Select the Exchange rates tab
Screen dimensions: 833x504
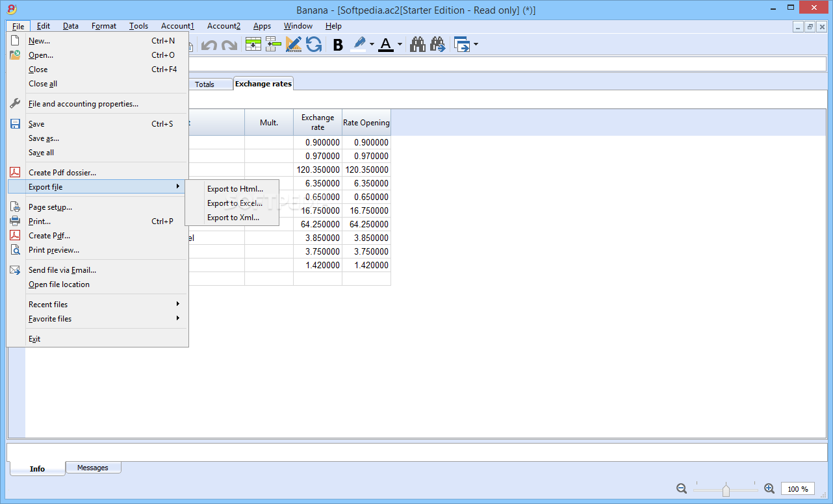tap(263, 84)
